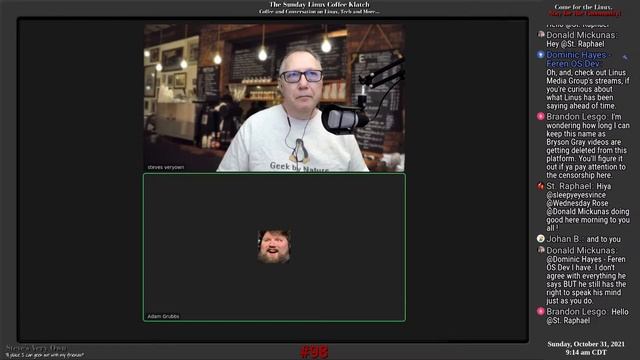The image size is (640, 360).
Task: Click Adam Grubbs avatar picture
Action: tap(274, 247)
